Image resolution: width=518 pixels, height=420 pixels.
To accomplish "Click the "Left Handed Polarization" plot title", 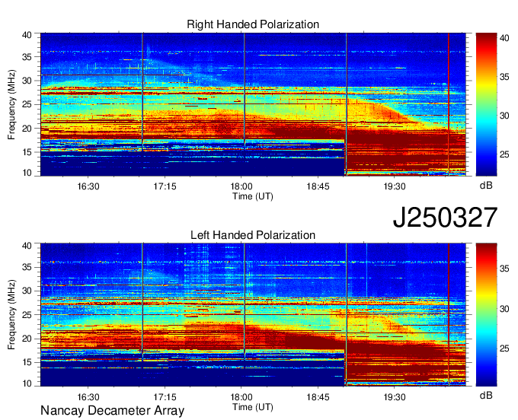I will 253,235.
